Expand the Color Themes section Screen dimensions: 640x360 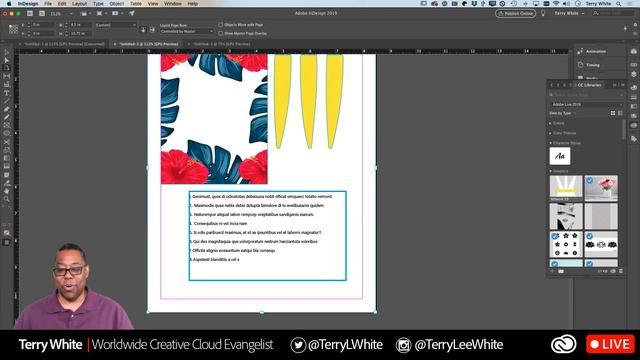(x=551, y=133)
